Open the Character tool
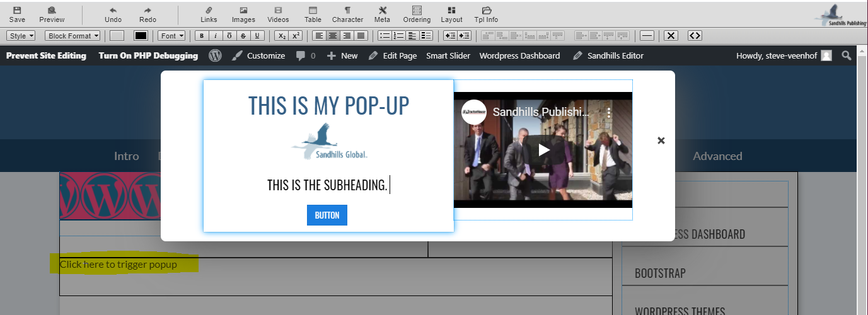Screen dimensions: 868x315 point(347,14)
